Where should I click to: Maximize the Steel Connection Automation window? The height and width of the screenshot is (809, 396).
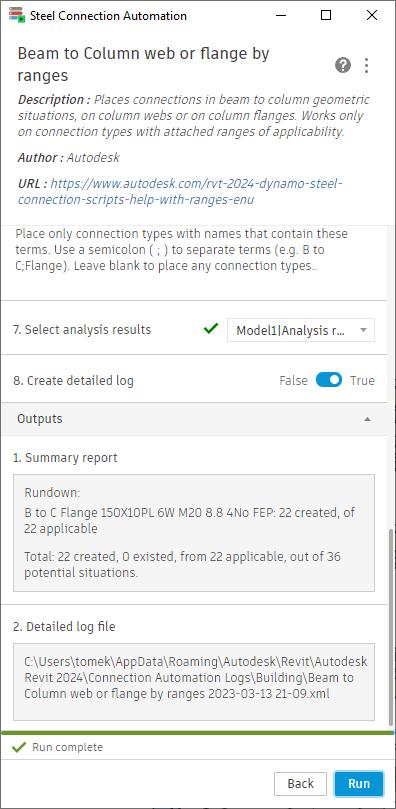pos(326,15)
